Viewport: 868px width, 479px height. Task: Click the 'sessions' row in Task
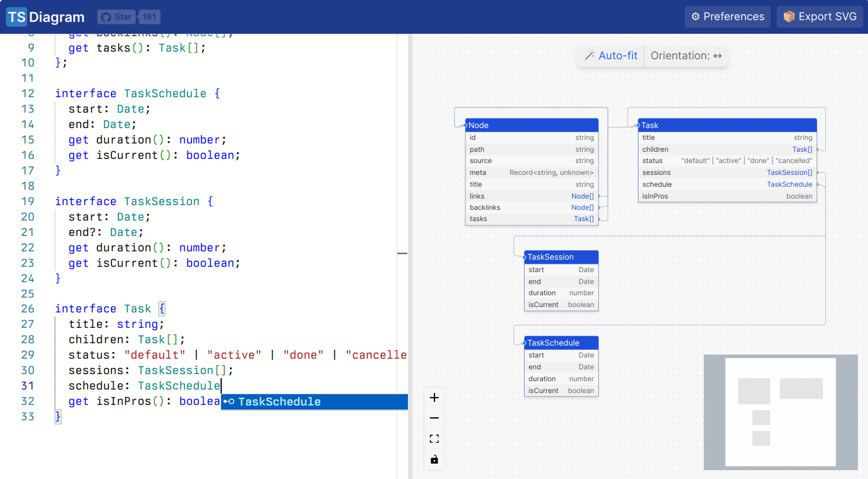pos(727,173)
